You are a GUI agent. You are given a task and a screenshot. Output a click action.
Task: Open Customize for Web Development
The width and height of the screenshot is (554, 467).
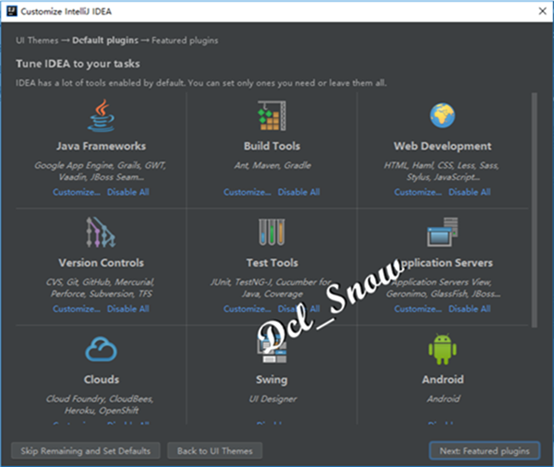[x=418, y=192]
